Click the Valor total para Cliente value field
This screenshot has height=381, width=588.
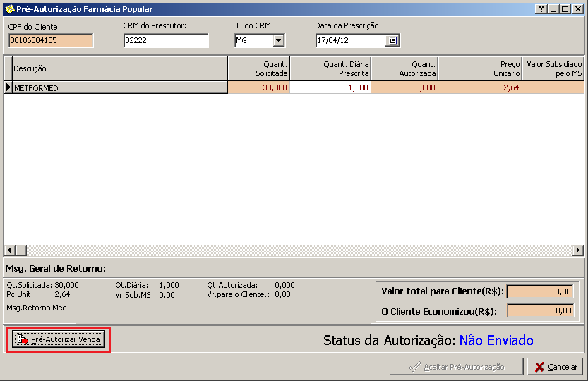pos(540,291)
